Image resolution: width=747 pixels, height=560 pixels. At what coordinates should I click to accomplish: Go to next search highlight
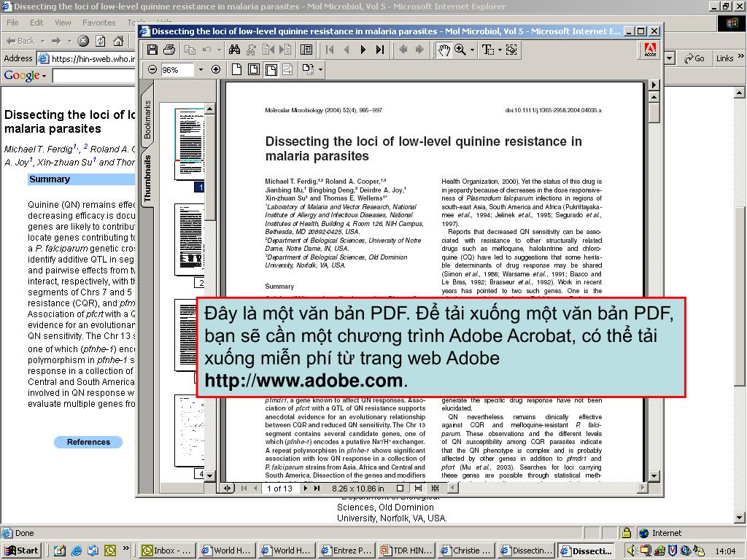(285, 50)
